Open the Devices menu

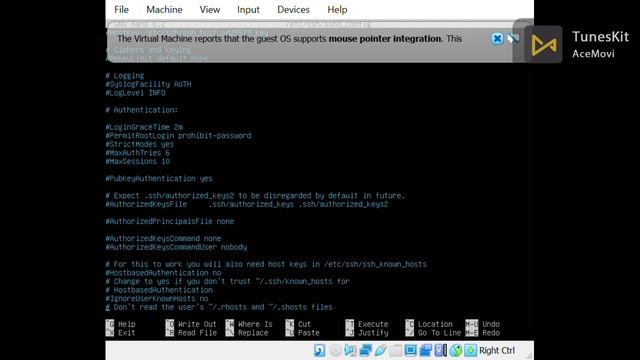[x=293, y=9]
